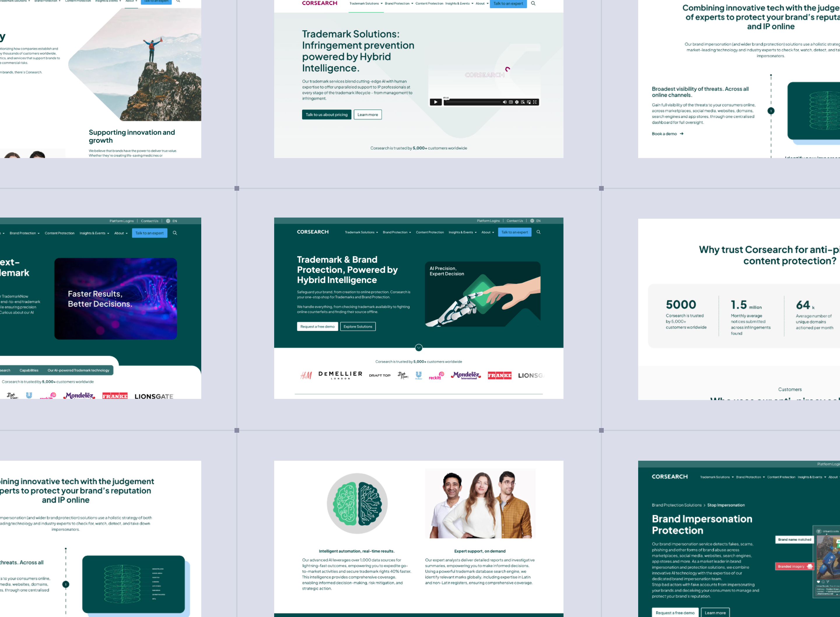The image size is (840, 617).
Task: Click search magnifier on dark homepage header
Action: coord(538,232)
